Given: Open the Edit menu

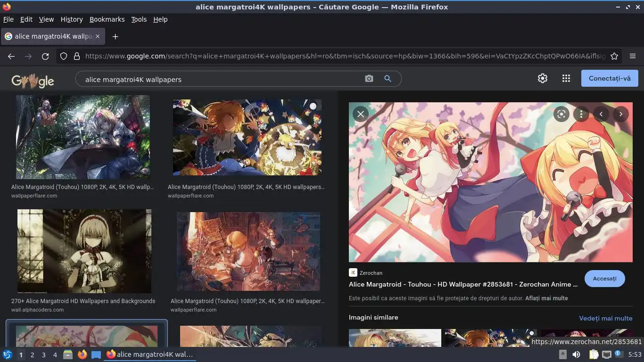Looking at the screenshot, I should coord(26,19).
